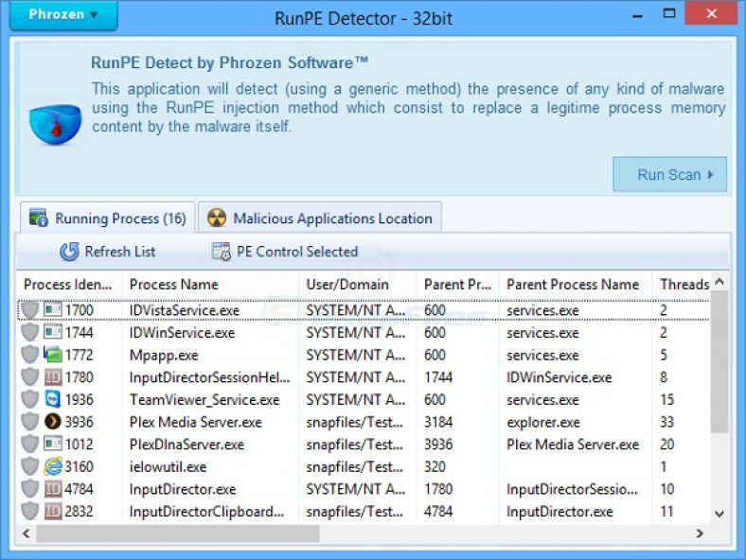This screenshot has width=746, height=560.
Task: Click shield icon of process 1700
Action: point(30,310)
